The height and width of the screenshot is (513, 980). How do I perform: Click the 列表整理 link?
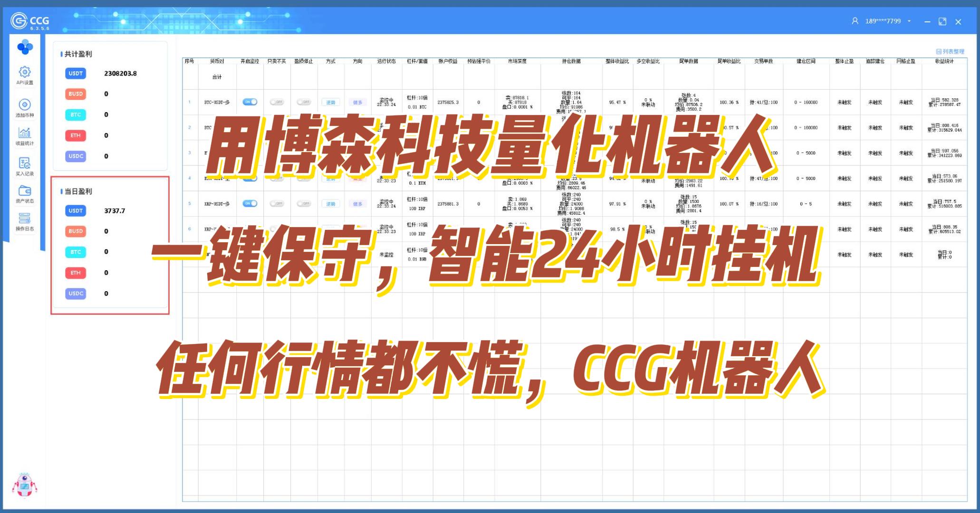coord(950,51)
